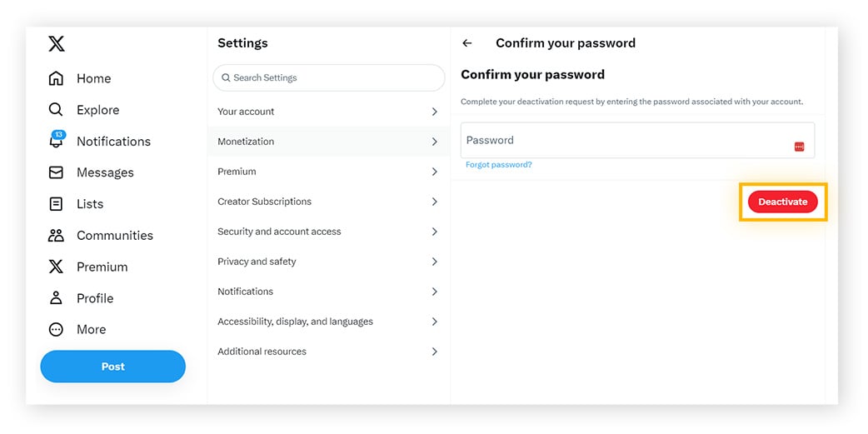868x434 pixels.
Task: Open the Home icon in sidebar
Action: pyautogui.click(x=56, y=78)
